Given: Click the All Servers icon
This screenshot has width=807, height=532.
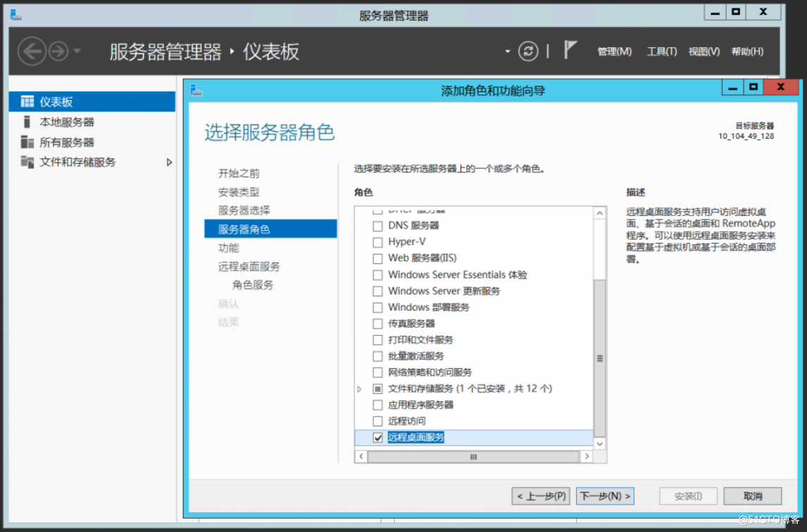Looking at the screenshot, I should pos(27,141).
